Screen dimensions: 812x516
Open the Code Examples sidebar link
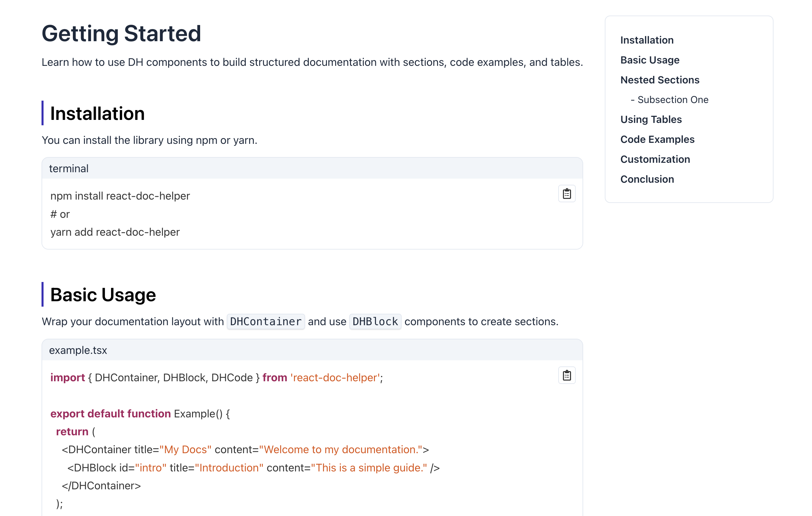(657, 139)
